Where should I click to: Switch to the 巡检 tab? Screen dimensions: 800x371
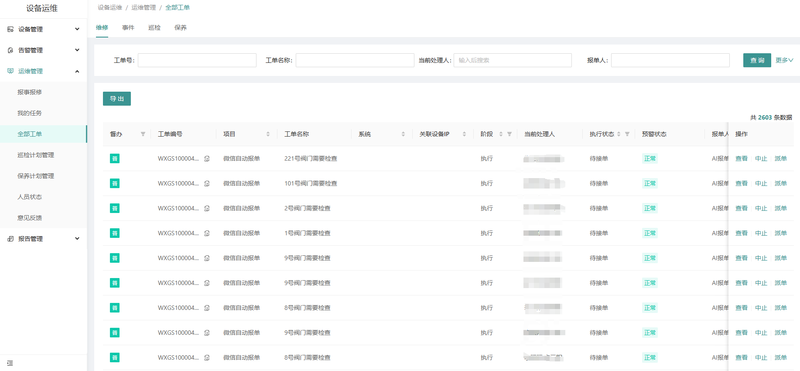154,28
